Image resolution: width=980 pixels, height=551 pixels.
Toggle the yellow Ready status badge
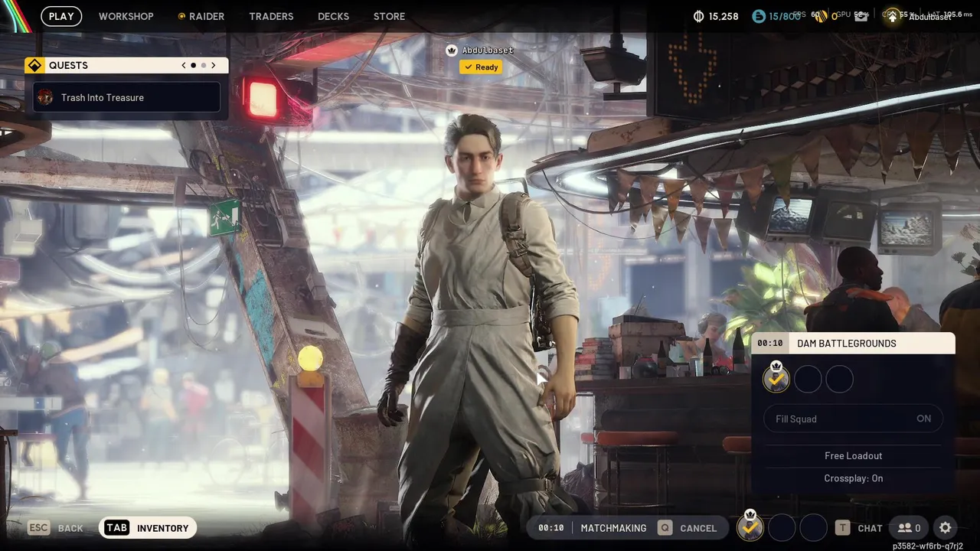(481, 67)
